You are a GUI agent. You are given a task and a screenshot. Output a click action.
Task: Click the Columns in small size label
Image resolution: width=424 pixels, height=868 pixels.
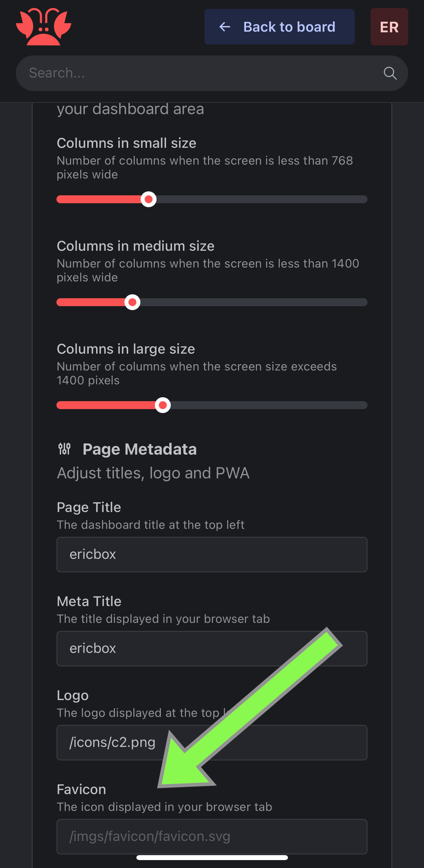(126, 143)
